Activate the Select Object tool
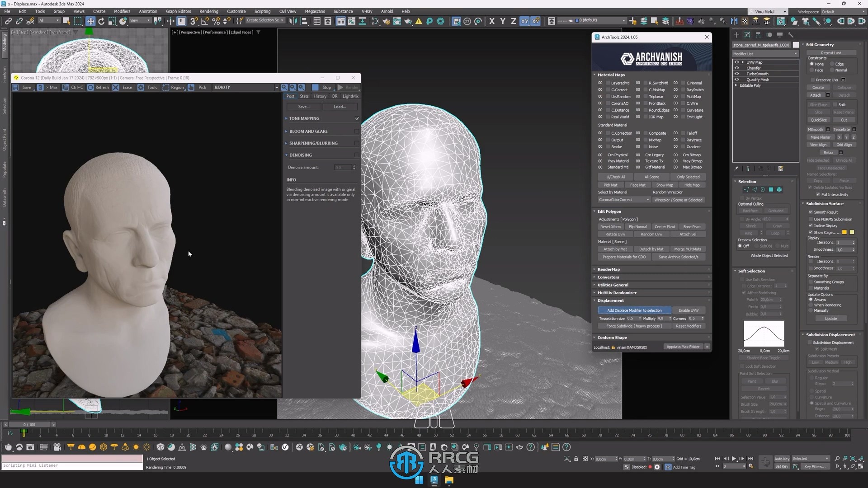868x488 pixels. pos(66,21)
